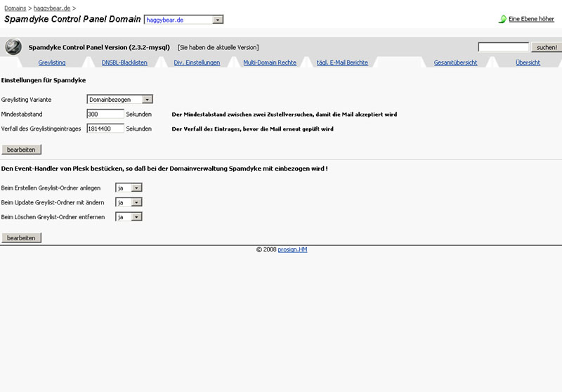Image resolution: width=562 pixels, height=392 pixels.
Task: Click the Verfall des Greylistingeintrages field 1814400
Action: [105, 129]
